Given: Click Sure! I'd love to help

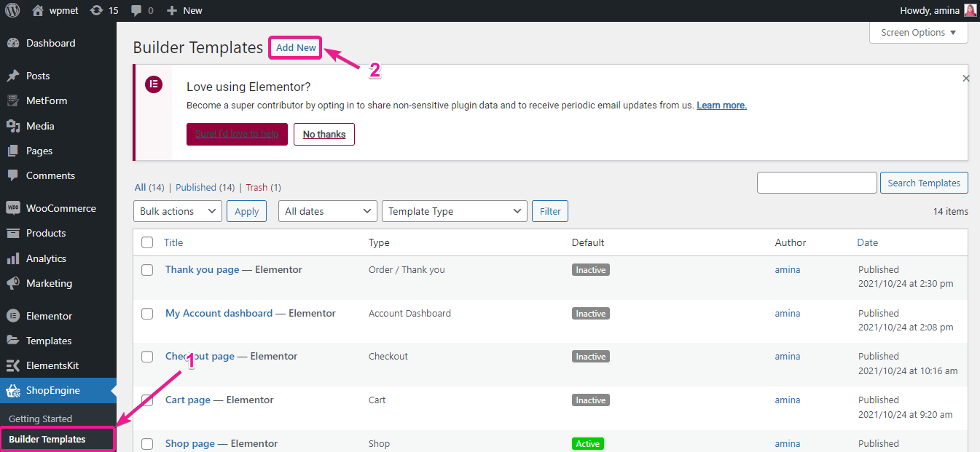Looking at the screenshot, I should [x=237, y=134].
